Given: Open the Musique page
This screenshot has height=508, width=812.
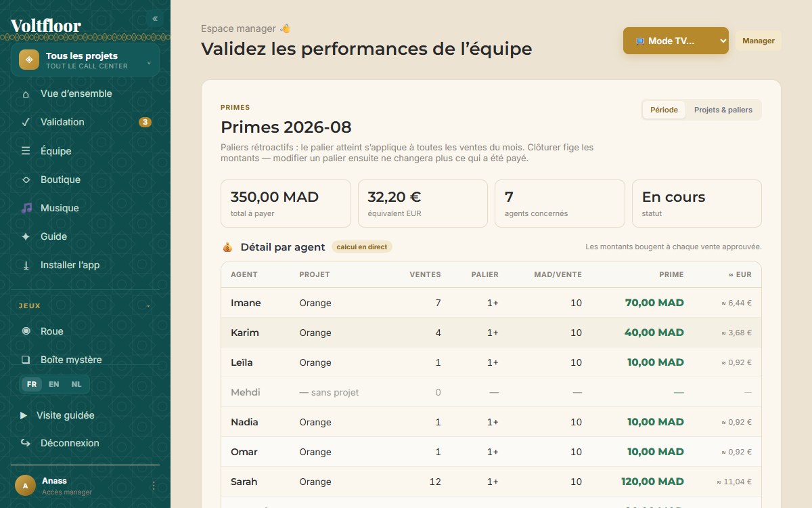Looking at the screenshot, I should 85,208.
